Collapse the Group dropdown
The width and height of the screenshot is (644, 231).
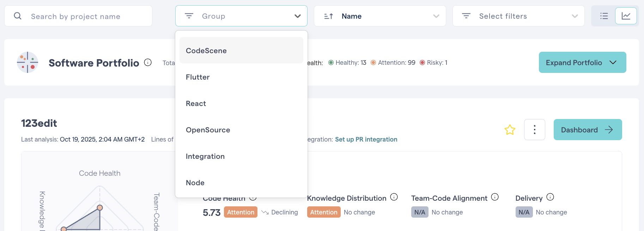click(x=297, y=16)
